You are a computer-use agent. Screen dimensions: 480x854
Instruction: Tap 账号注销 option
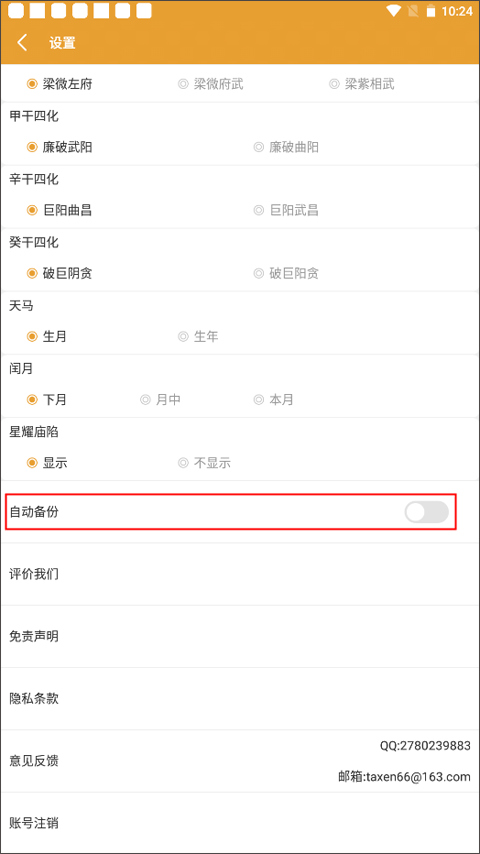pos(240,823)
